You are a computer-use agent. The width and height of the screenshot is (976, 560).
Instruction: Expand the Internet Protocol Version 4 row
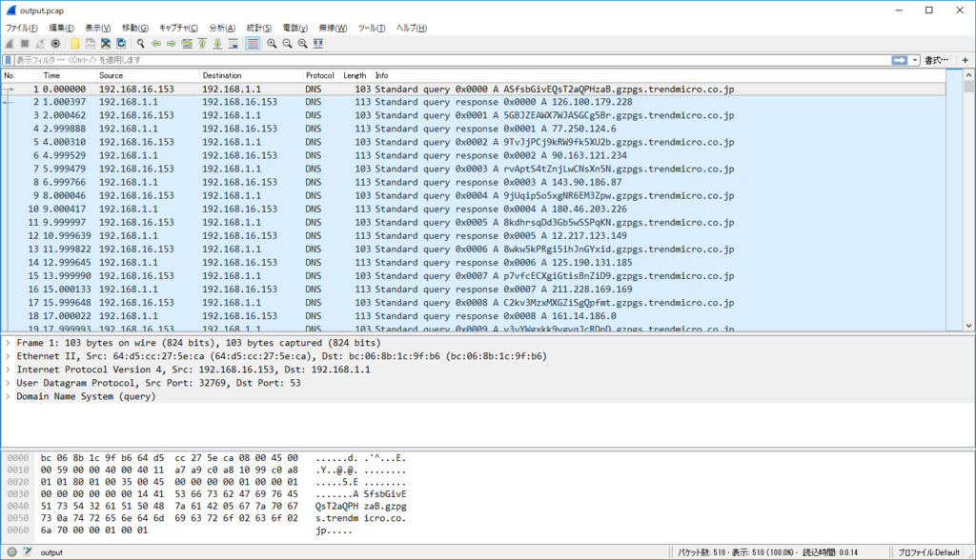coord(8,370)
